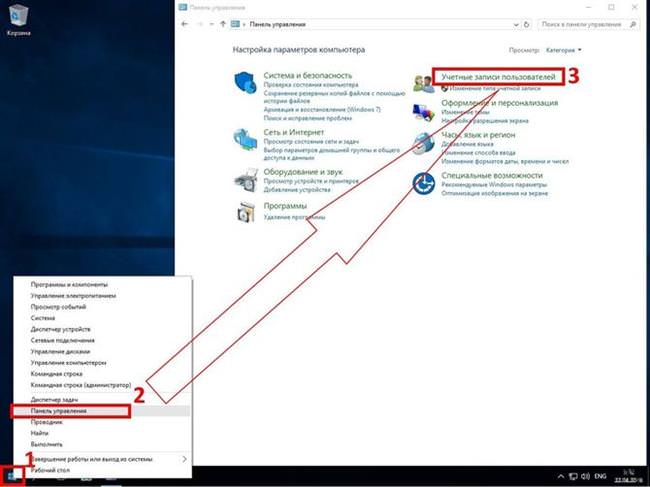Click Архивация и восстановление (Windows 7) link
This screenshot has height=487, width=650.
[322, 110]
